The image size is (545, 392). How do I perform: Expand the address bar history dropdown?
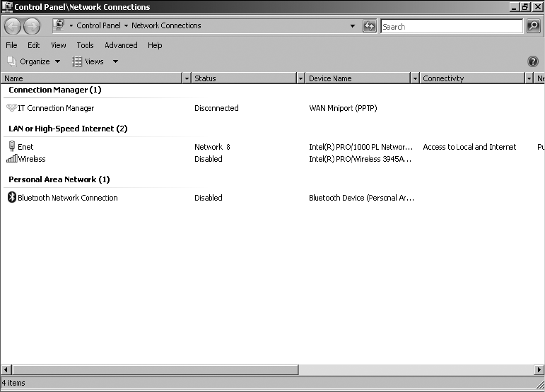click(x=353, y=26)
